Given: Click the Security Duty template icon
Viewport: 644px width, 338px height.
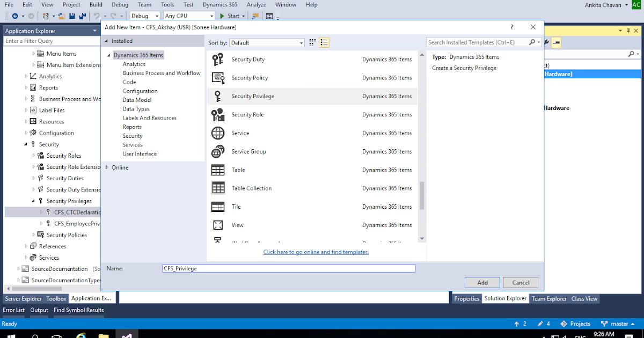Looking at the screenshot, I should coord(218,59).
